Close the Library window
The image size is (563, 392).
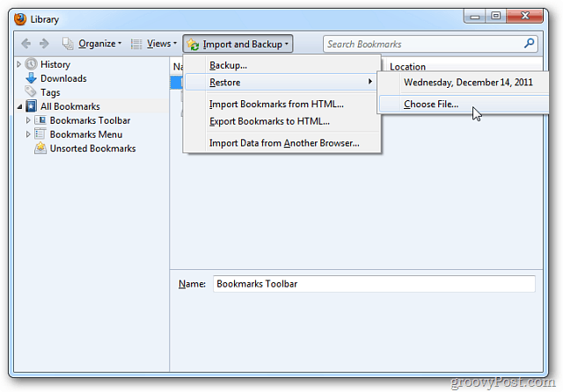(x=524, y=16)
